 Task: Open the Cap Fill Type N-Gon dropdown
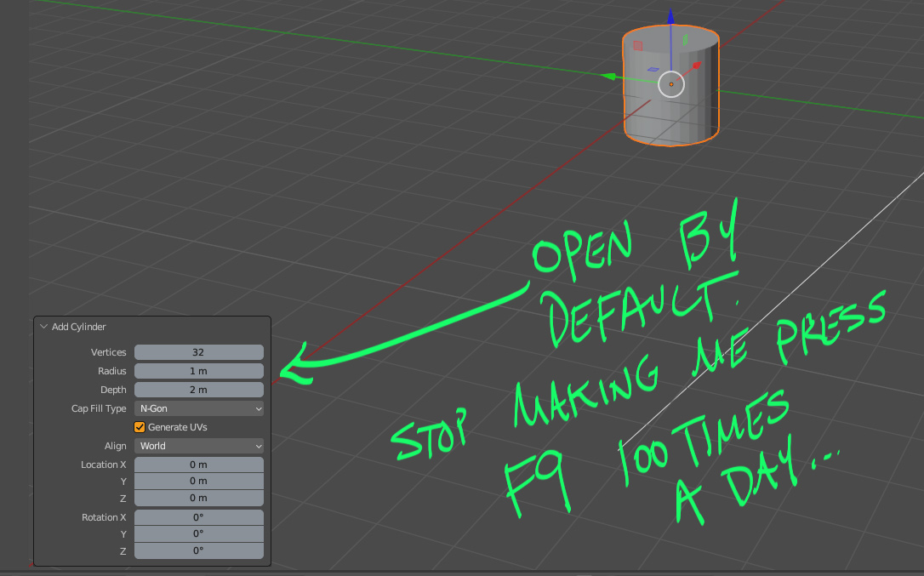(x=198, y=408)
